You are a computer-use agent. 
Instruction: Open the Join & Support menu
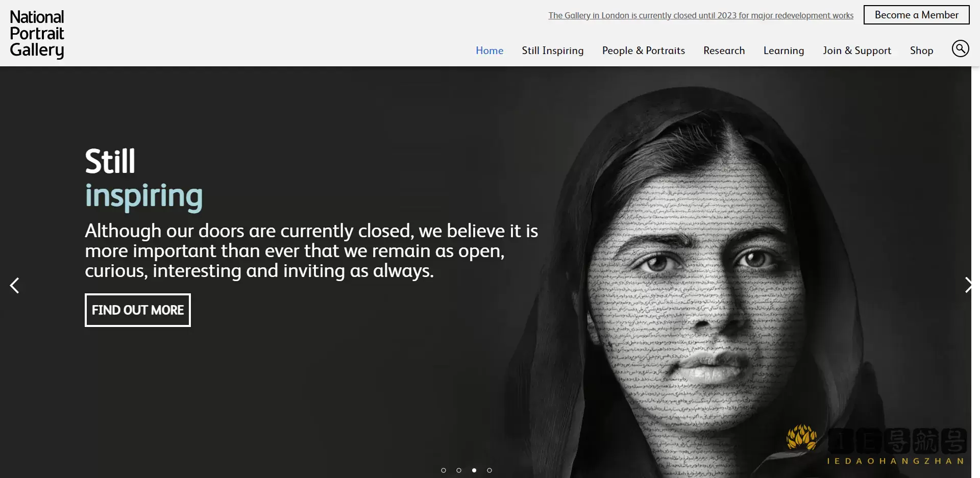[x=856, y=51]
